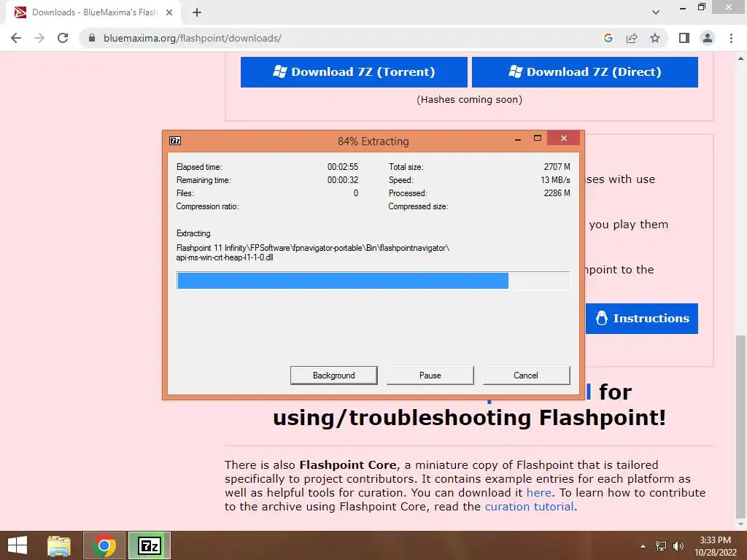The image size is (747, 560).
Task: Click Download 7Z (Direct) button
Action: click(584, 72)
